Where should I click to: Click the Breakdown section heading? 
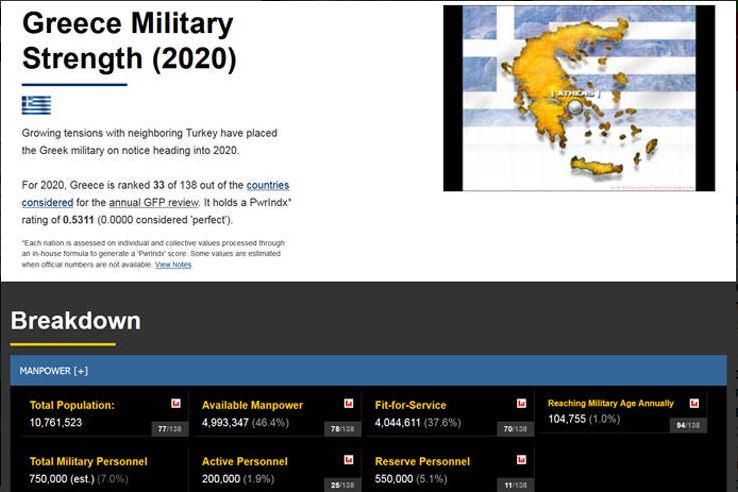pos(76,321)
